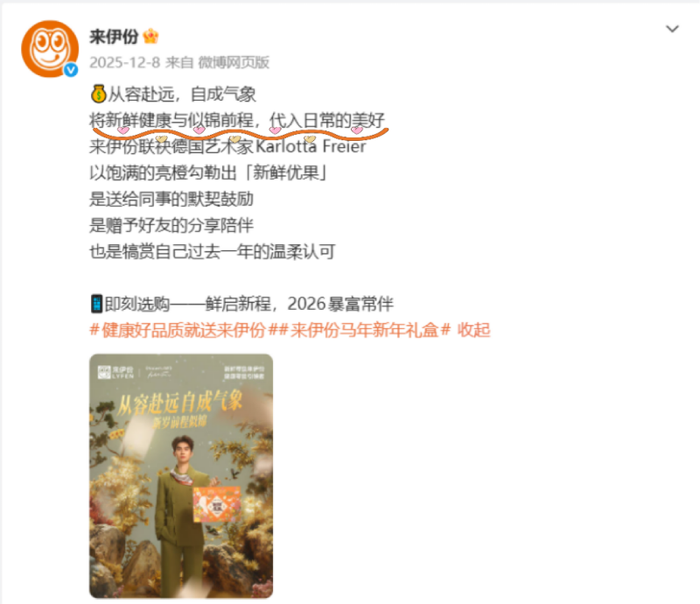Viewport: 700px width, 604px height.
Task: Open the 微博网页版 source link
Action: tap(234, 62)
